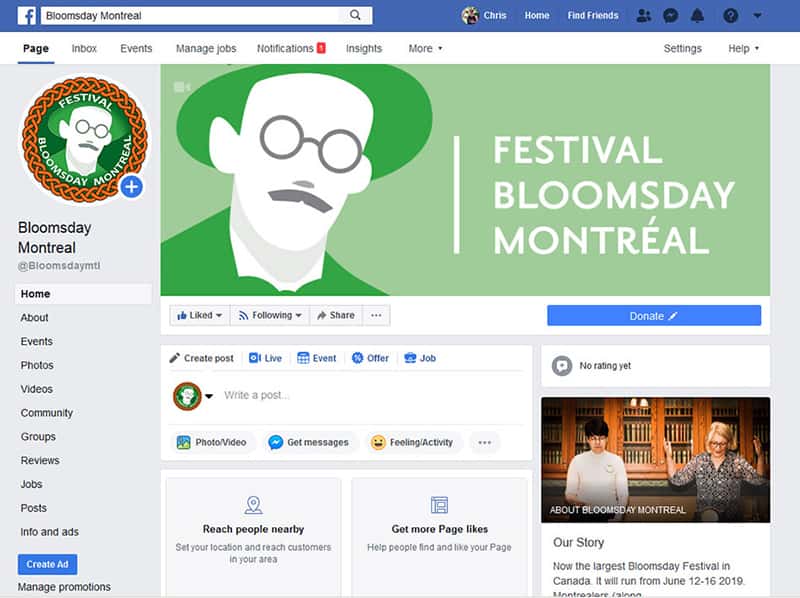Expand the Following dropdown

click(x=270, y=315)
